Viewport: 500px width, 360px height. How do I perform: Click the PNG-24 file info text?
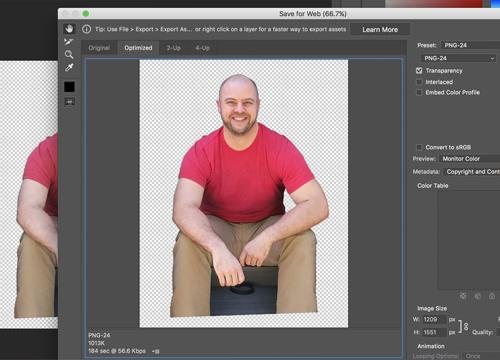click(99, 335)
